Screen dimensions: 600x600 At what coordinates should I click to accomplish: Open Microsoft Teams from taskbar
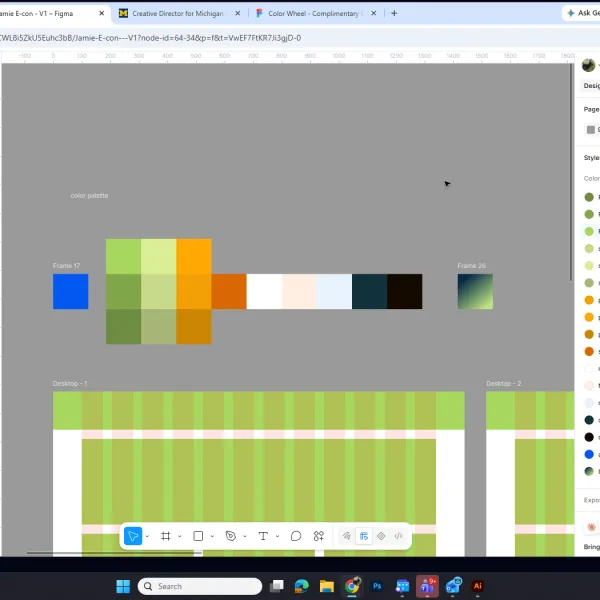point(427,586)
